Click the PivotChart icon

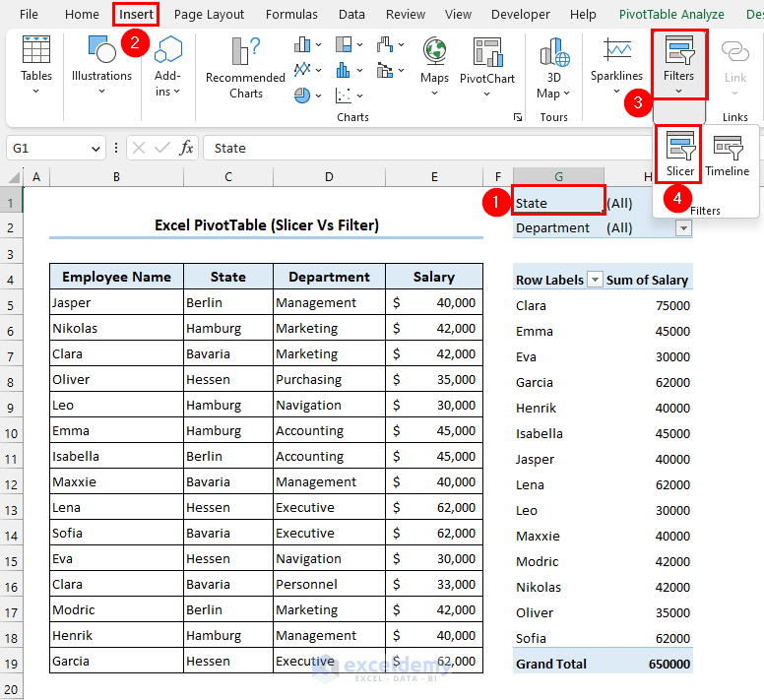click(487, 52)
